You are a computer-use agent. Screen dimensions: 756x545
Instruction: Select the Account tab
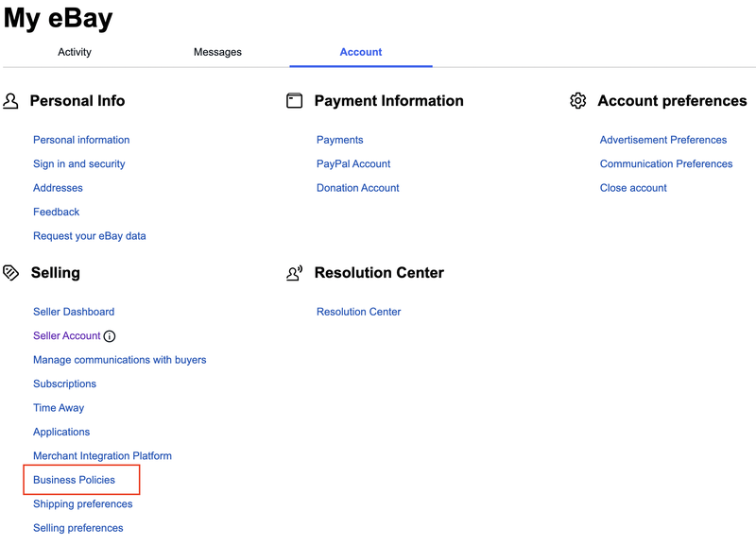click(x=361, y=52)
